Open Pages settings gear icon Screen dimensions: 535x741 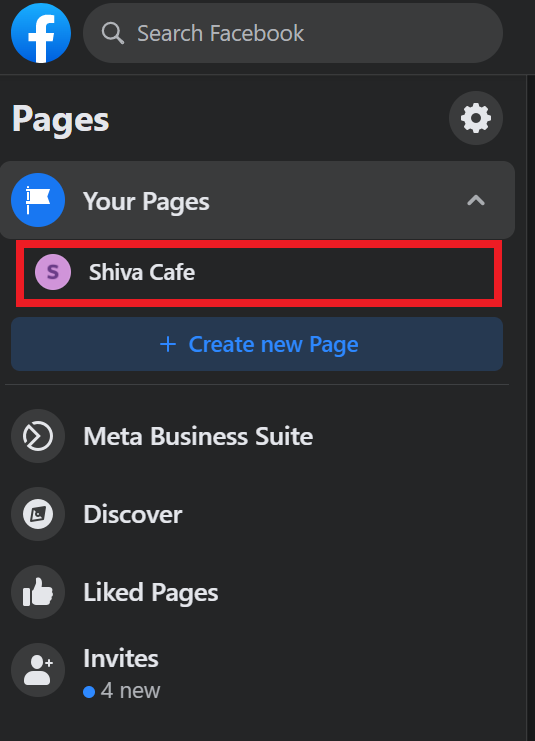point(475,118)
